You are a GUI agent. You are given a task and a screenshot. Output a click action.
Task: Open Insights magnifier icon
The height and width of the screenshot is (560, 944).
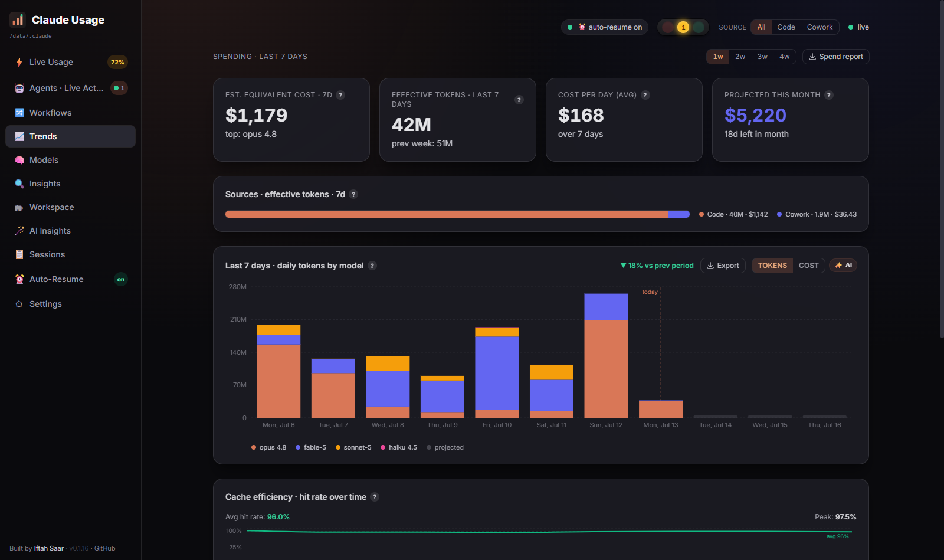point(19,184)
